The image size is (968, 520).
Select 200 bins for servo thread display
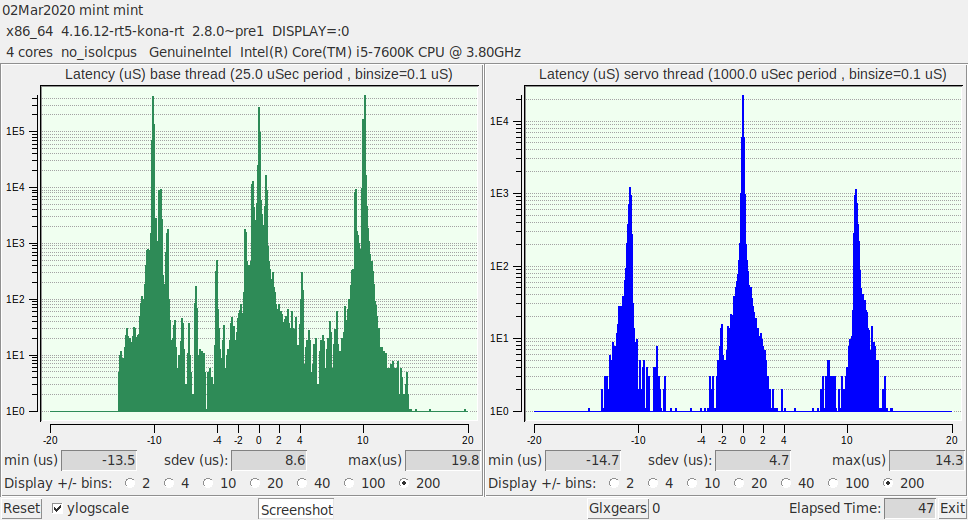(888, 483)
